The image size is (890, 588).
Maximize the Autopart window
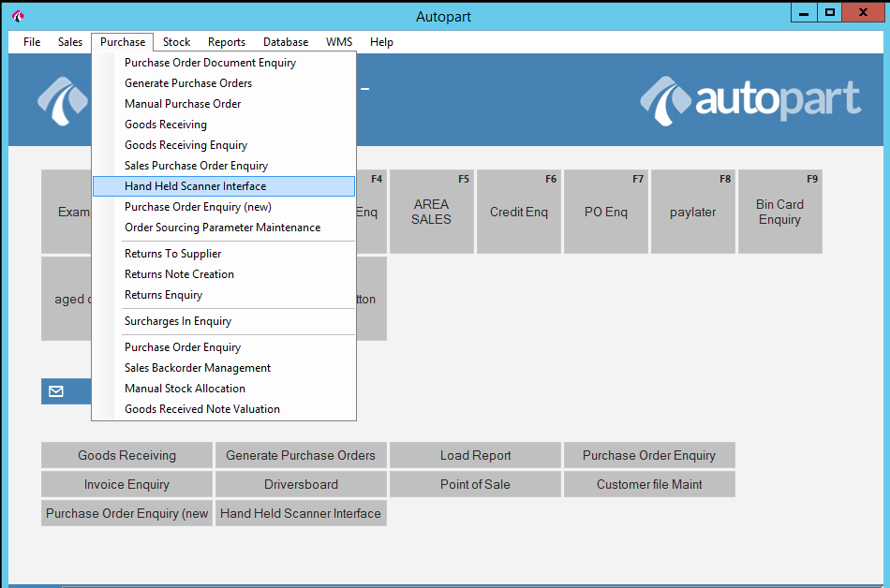pos(830,13)
